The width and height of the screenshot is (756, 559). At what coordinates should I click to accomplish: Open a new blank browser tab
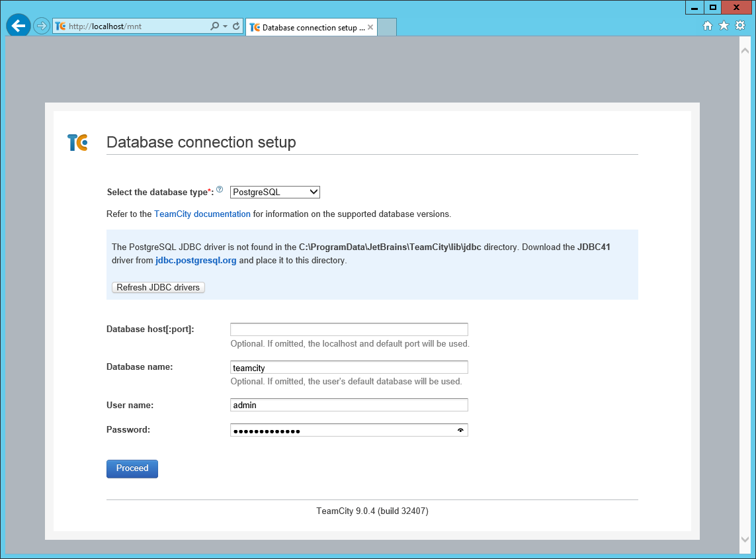387,27
